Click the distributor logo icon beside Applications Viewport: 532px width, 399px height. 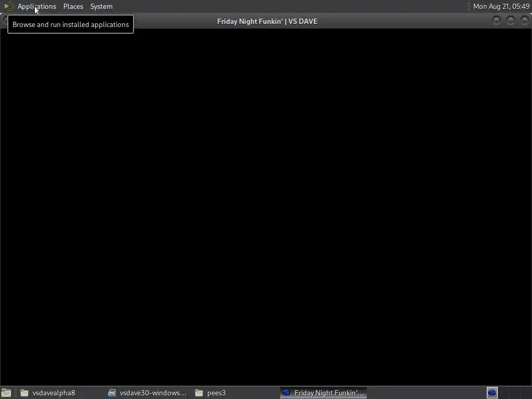pos(8,6)
